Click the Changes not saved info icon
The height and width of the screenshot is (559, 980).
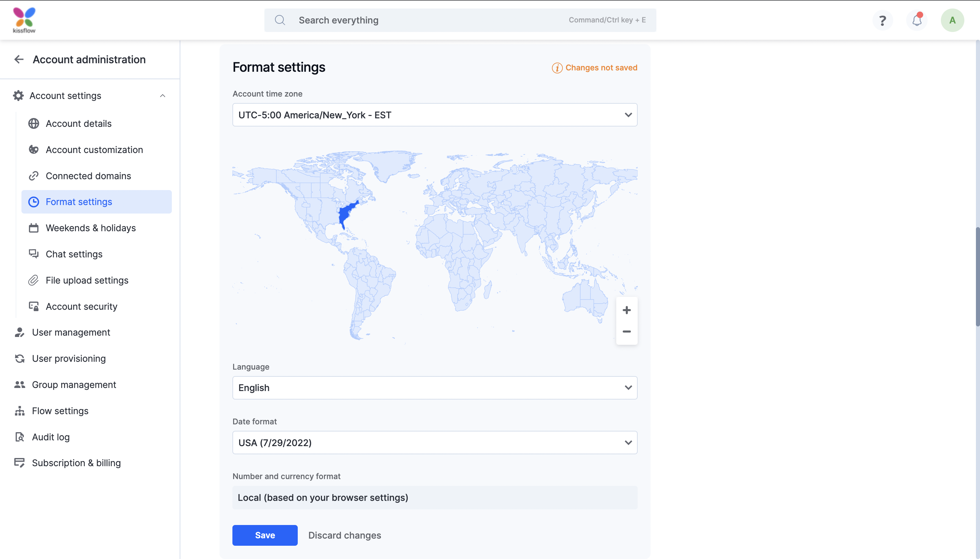coord(557,68)
